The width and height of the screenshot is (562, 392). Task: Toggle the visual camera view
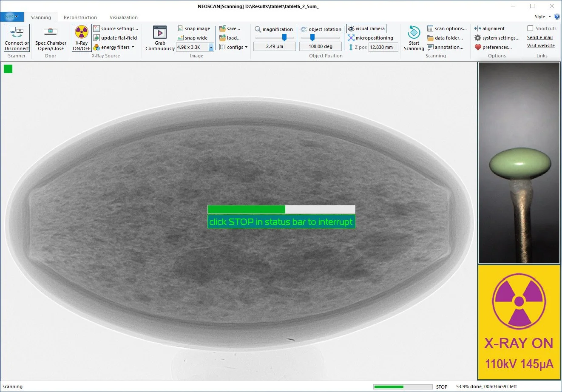coord(366,28)
